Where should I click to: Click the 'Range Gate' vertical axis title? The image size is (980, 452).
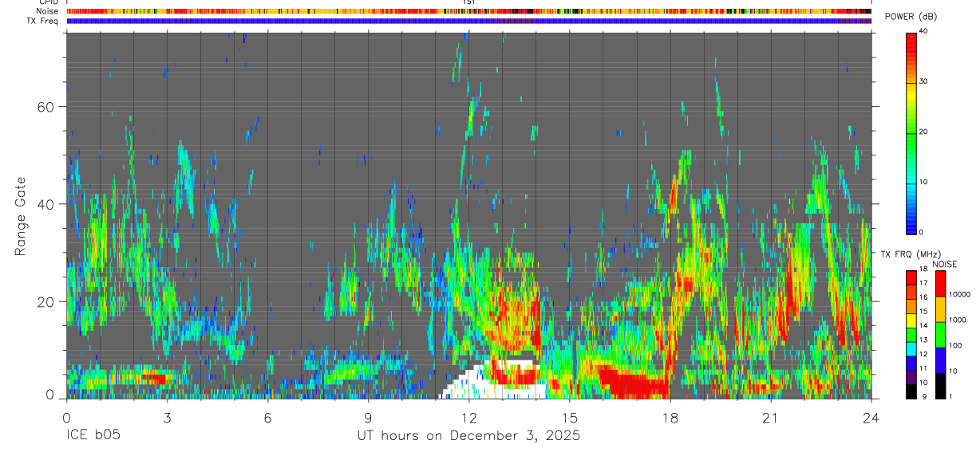[x=21, y=216]
